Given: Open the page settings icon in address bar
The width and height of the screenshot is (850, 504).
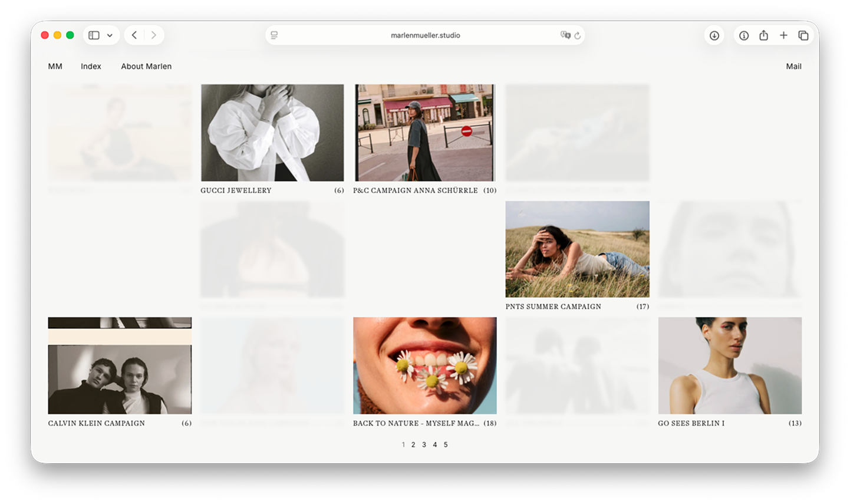Looking at the screenshot, I should pos(274,35).
